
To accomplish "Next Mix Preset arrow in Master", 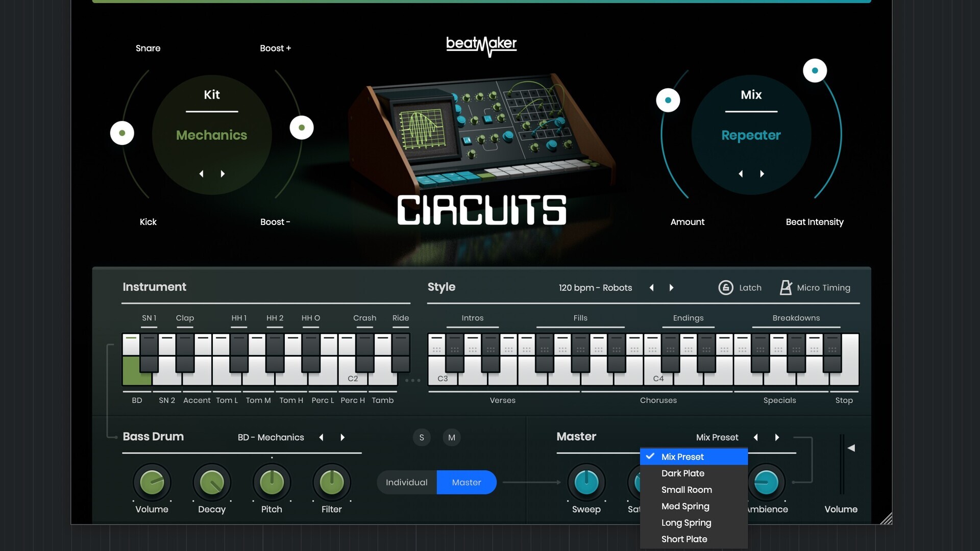I will coord(777,438).
